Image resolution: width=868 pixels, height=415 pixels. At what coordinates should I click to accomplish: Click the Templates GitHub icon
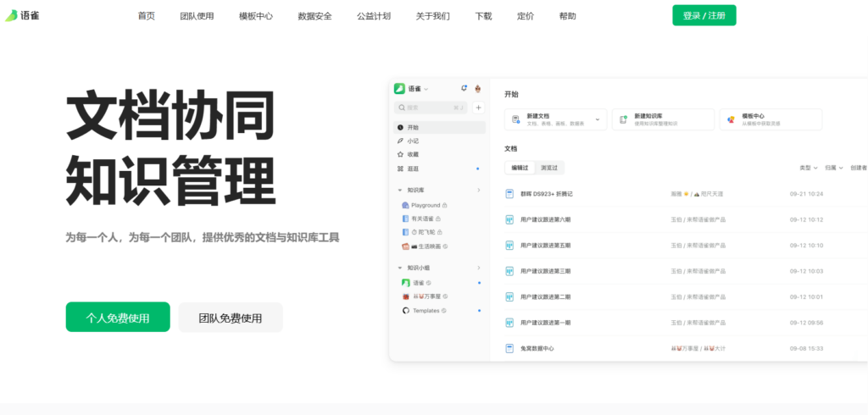[x=405, y=311]
